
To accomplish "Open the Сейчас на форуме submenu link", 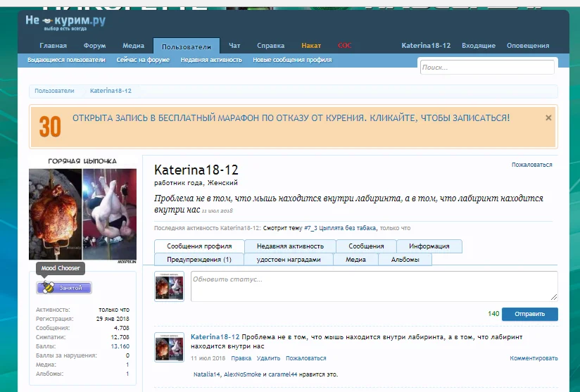I will pos(143,61).
